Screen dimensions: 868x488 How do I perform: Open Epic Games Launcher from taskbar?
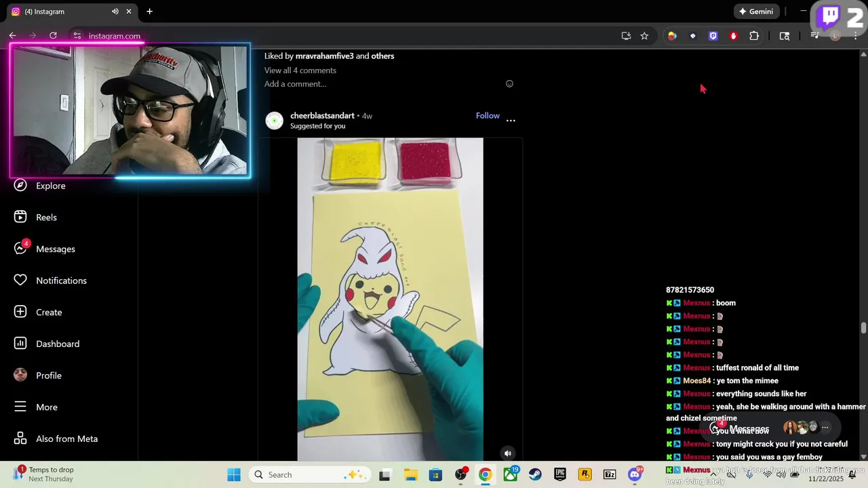pos(560,474)
